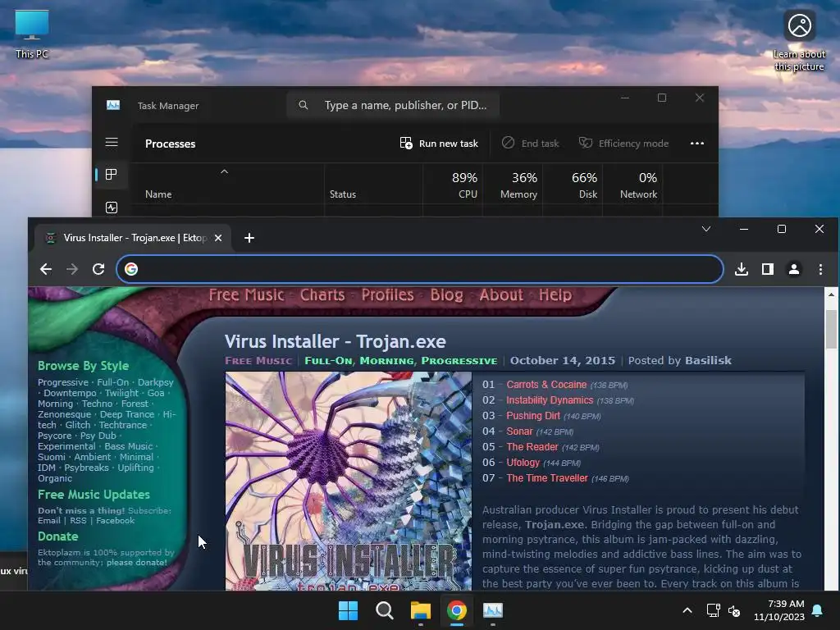Open the Help menu item
Screen dimensions: 840x630
555,294
